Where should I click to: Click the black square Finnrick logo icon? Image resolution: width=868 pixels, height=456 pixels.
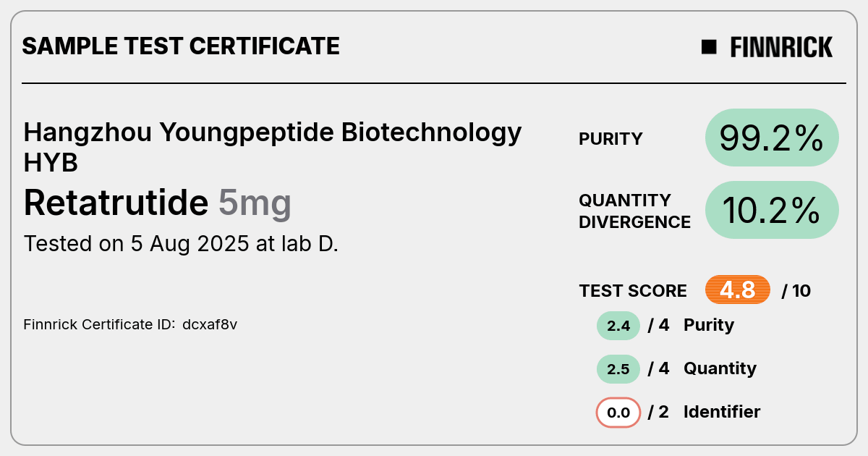tap(709, 47)
